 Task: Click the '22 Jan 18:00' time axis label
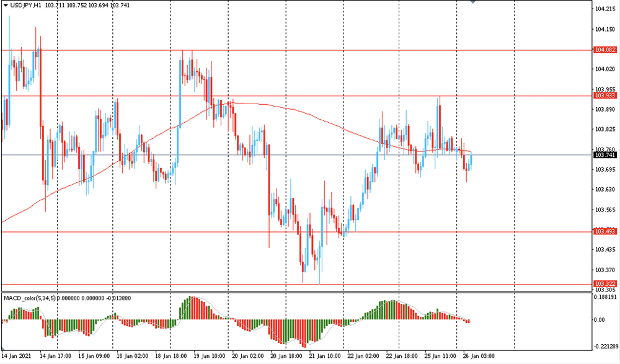(401, 356)
